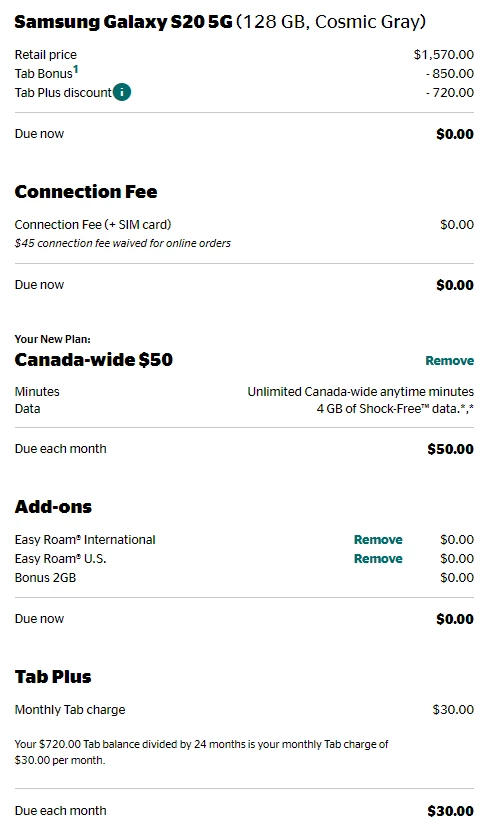Image resolution: width=490 pixels, height=834 pixels.
Task: Select the Samsung Galaxy S20 5G heading
Action: [x=123, y=22]
